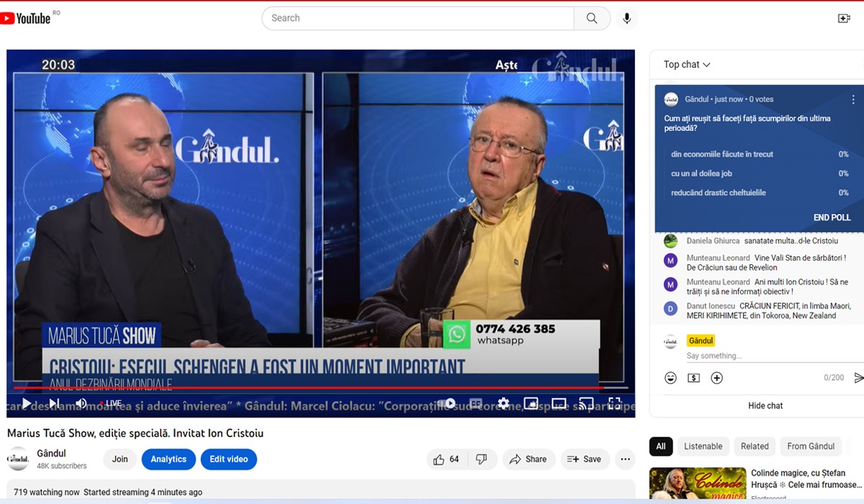Save the video to a playlist
The width and height of the screenshot is (864, 504).
click(x=584, y=459)
